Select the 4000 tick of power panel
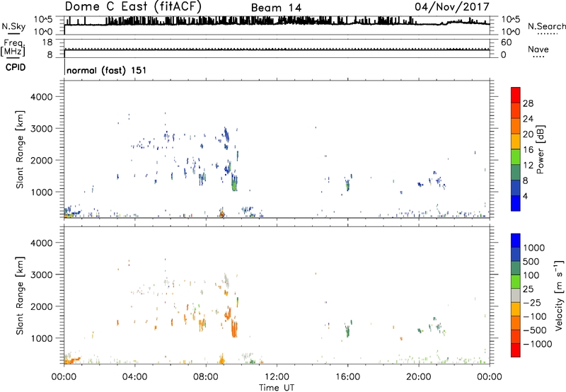This screenshot has width=566, height=392. [41, 97]
